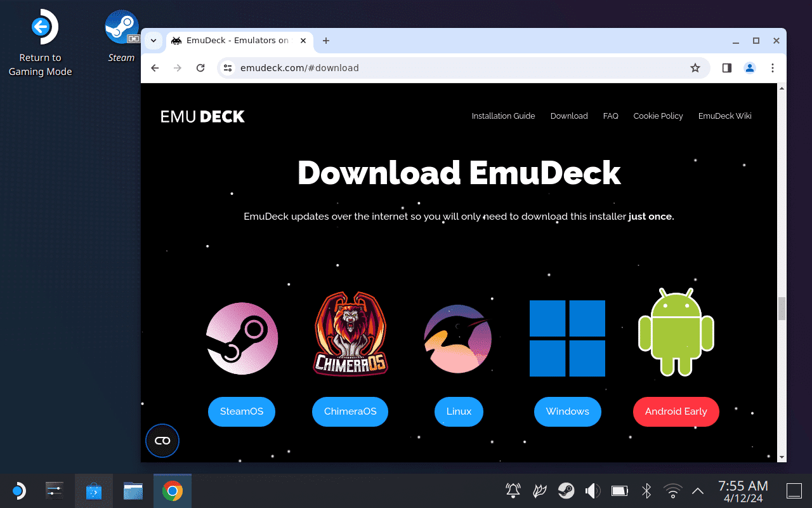Click the Steam tray icon
The image size is (812, 508).
pyautogui.click(x=566, y=490)
